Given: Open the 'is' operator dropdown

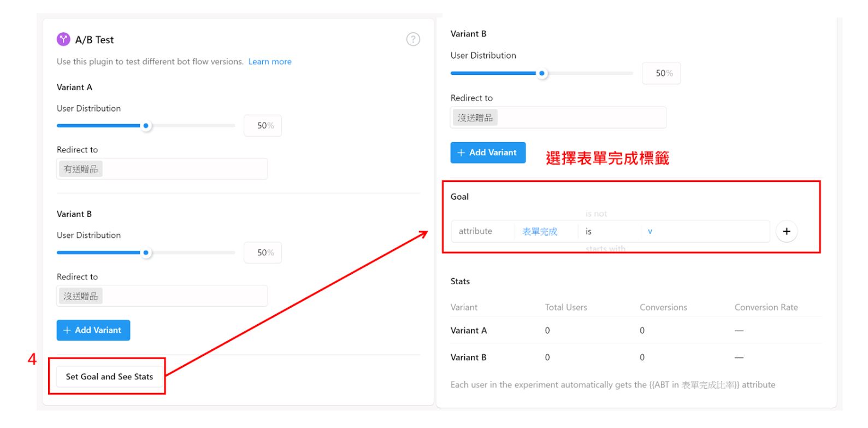Looking at the screenshot, I should click(610, 231).
